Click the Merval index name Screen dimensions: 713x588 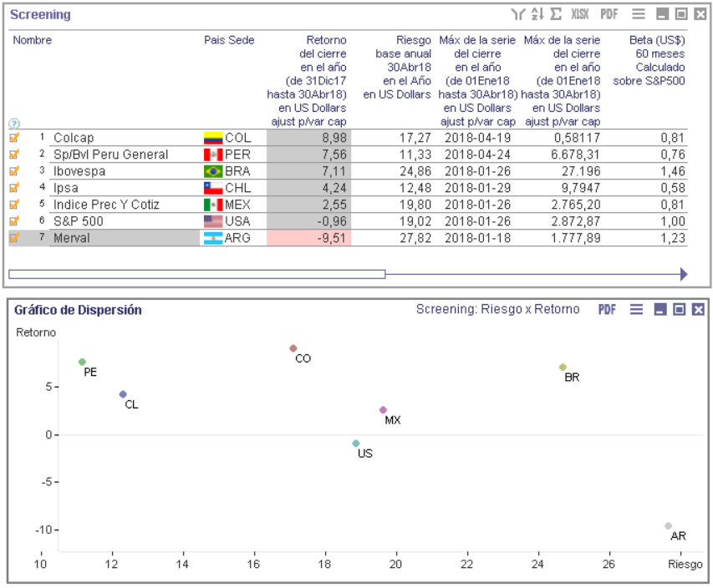(72, 238)
